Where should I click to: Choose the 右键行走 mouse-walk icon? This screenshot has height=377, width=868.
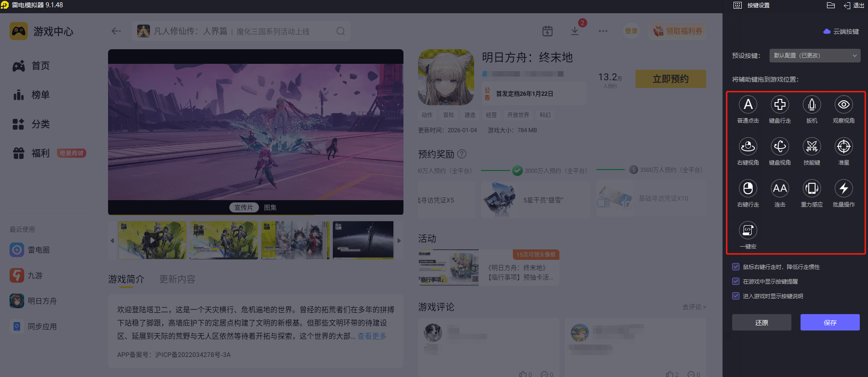coord(748,189)
